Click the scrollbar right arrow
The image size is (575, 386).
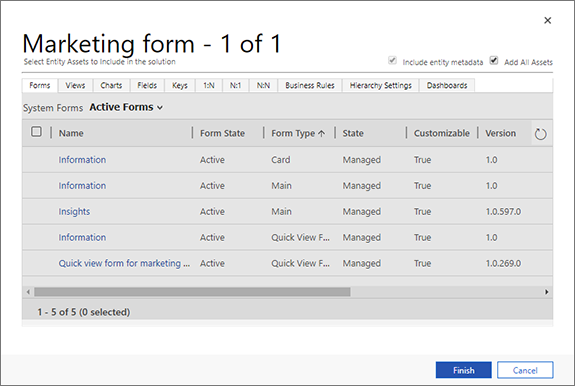coord(546,292)
